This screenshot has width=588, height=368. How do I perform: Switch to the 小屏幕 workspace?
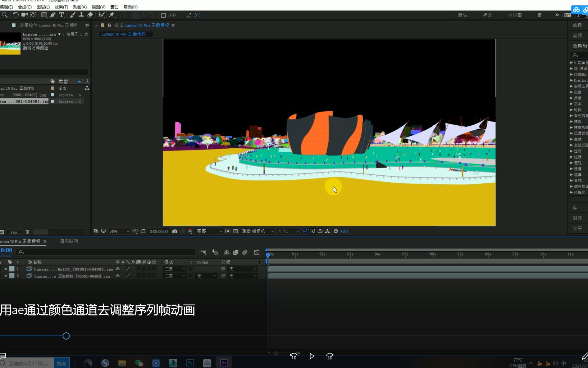point(515,15)
